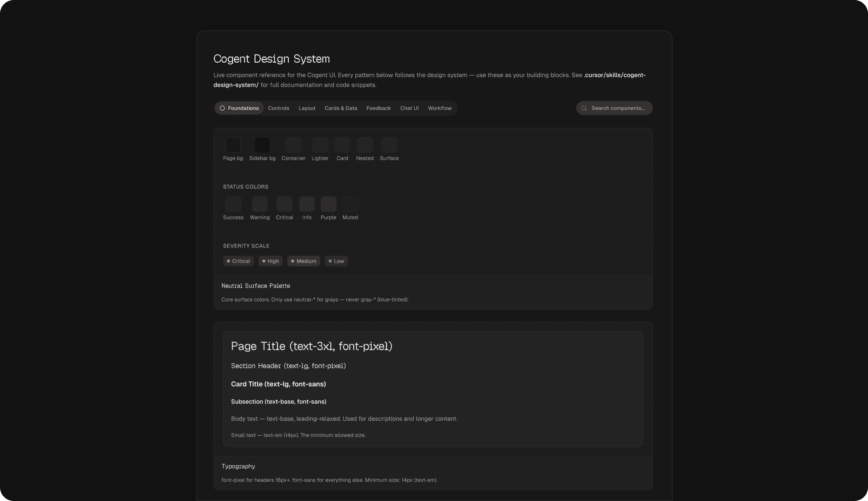Open the Chat UI tab
This screenshot has height=501, width=868.
click(409, 108)
